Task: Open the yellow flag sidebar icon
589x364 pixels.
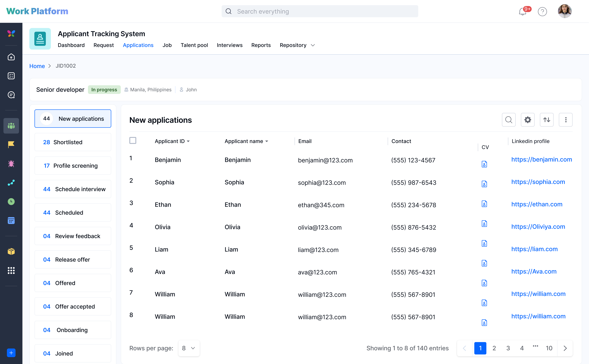Action: click(x=11, y=144)
